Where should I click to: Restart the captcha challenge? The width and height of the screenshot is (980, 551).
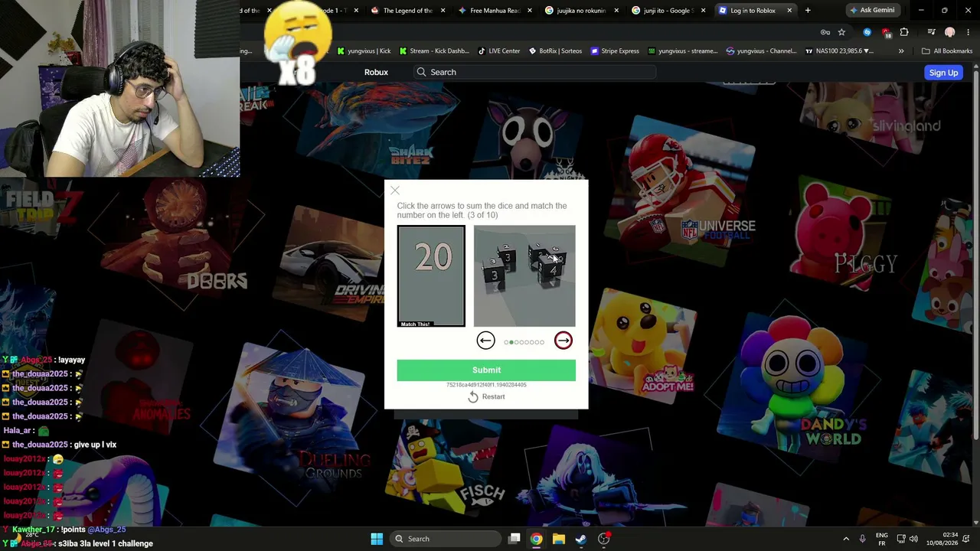pyautogui.click(x=486, y=396)
